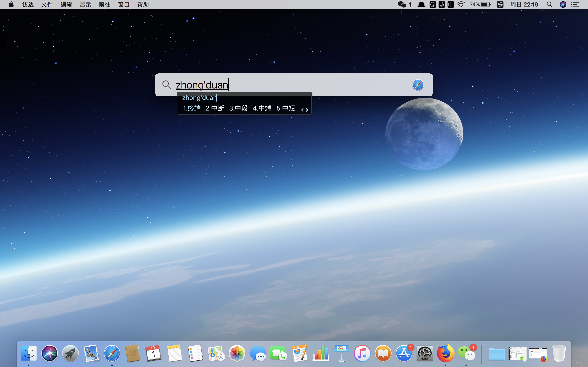
Task: Open the 前往 menu
Action: click(x=105, y=4)
